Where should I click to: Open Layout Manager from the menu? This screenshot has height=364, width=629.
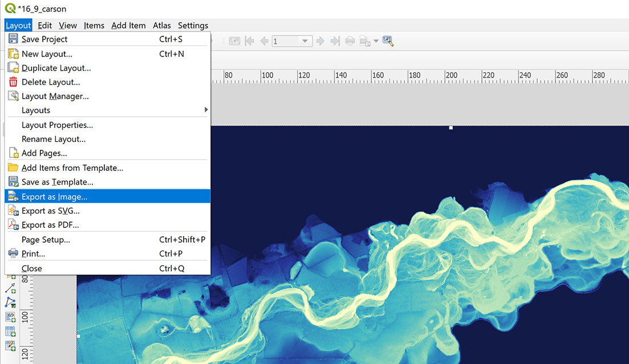tap(108, 96)
